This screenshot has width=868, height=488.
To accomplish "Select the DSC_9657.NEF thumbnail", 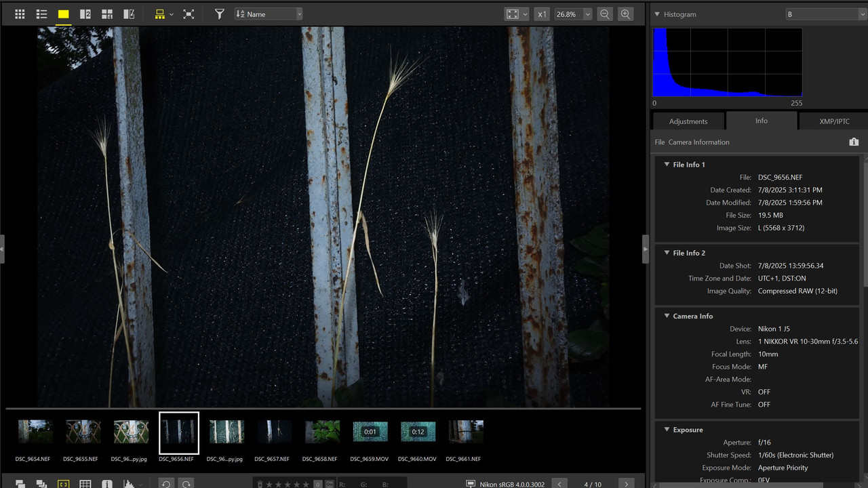I will click(275, 432).
